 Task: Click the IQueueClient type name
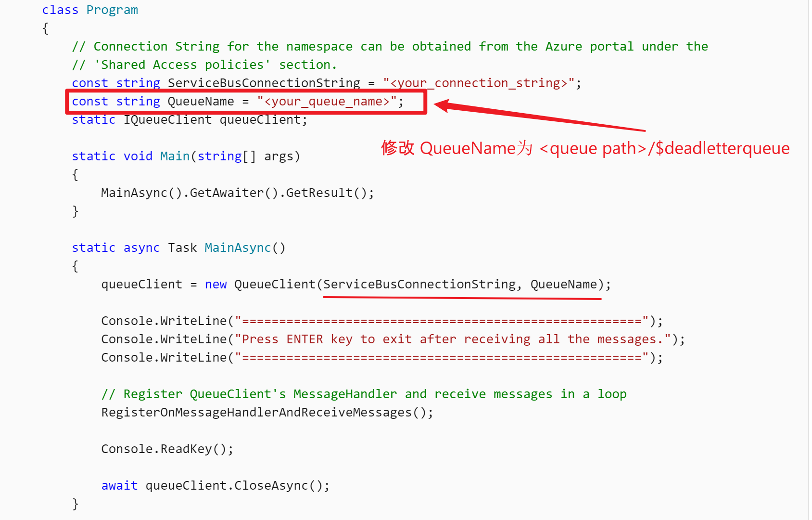[167, 120]
